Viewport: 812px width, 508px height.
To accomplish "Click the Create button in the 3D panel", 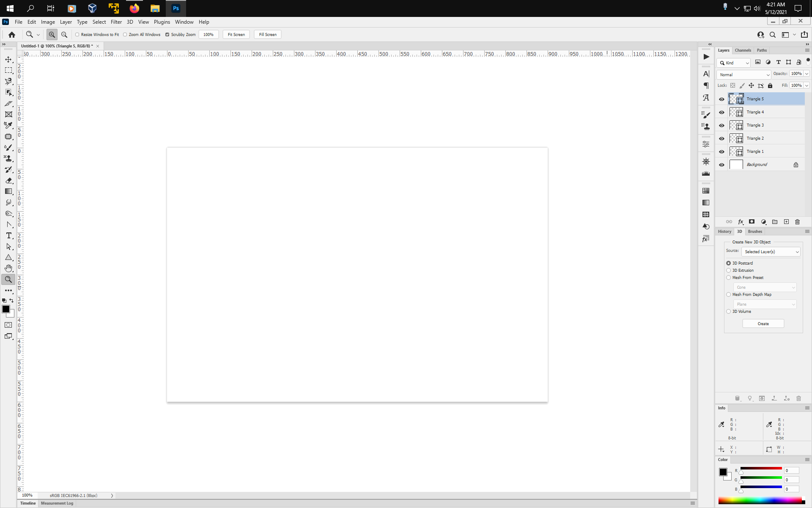I will point(763,323).
